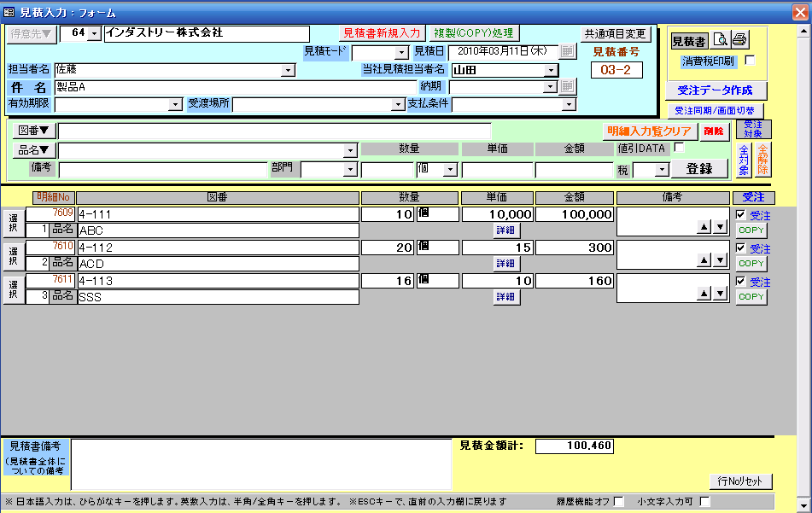This screenshot has height=513, width=812.
Task: Click the 見積書新規入力 button
Action: pos(383,33)
